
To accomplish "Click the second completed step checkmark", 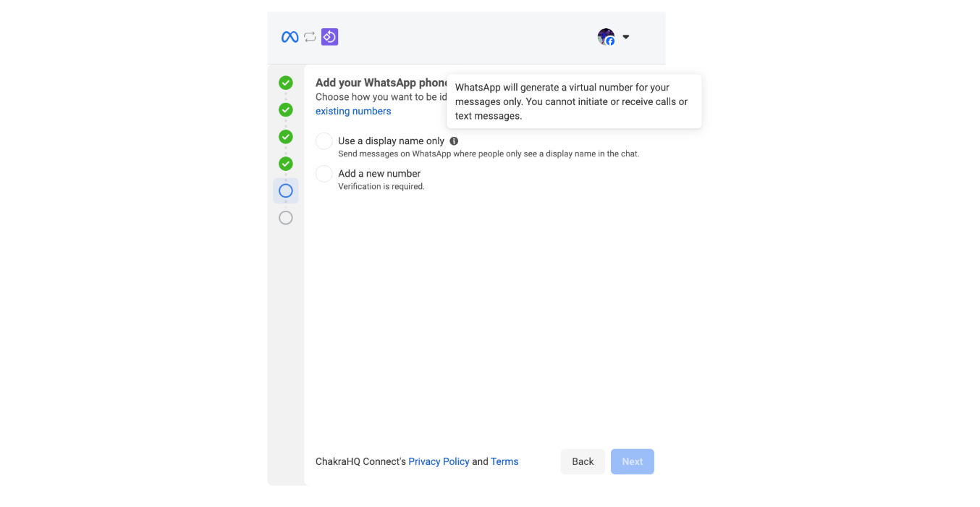I will coord(286,110).
